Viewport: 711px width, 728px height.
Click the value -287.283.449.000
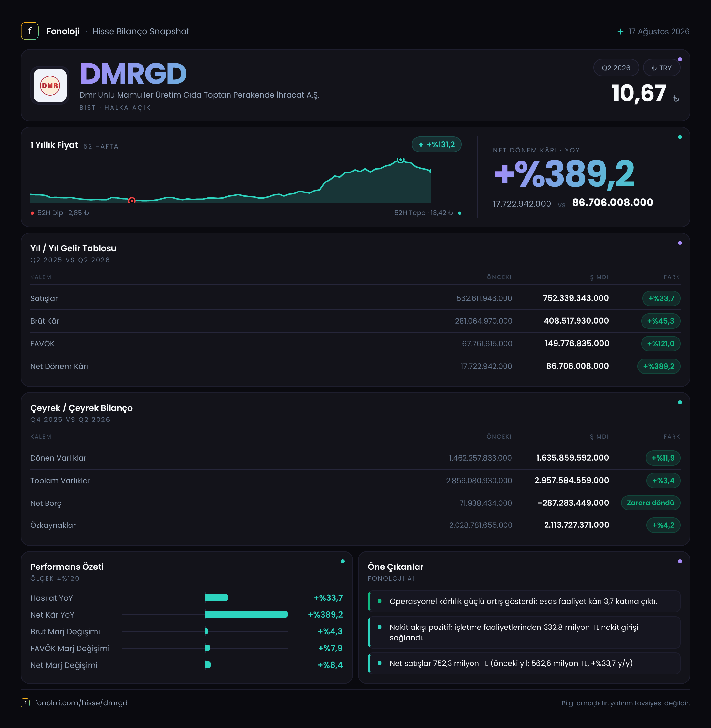point(573,503)
